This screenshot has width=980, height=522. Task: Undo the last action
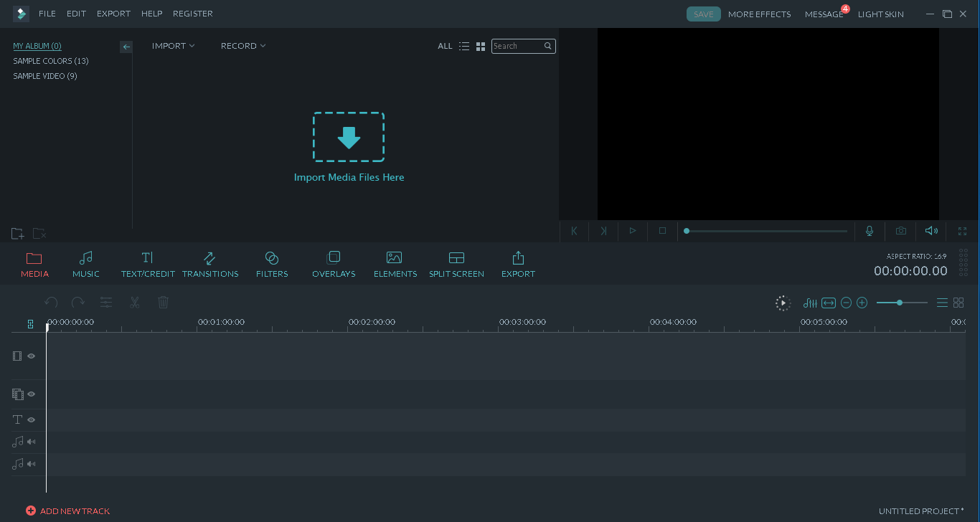point(51,303)
